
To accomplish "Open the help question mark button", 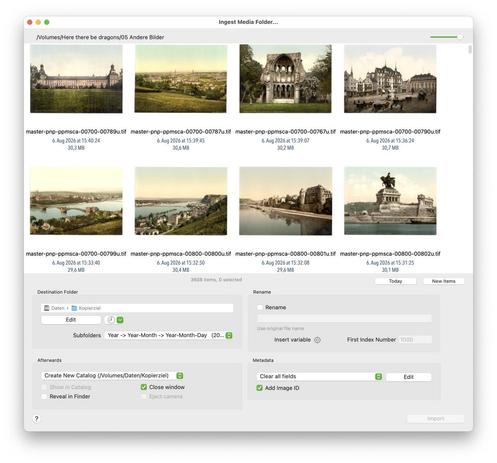I will (x=37, y=419).
